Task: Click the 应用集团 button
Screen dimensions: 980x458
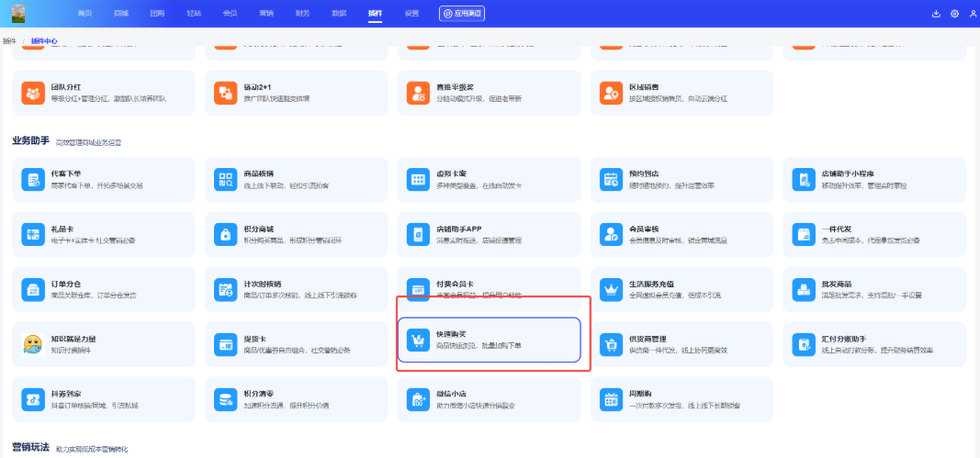Action: [x=462, y=14]
